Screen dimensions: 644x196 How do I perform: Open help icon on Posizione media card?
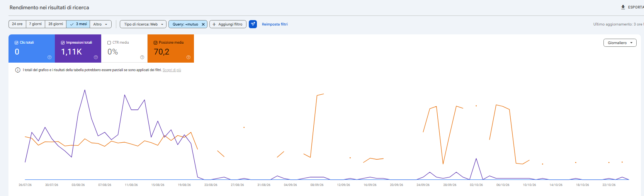[189, 57]
